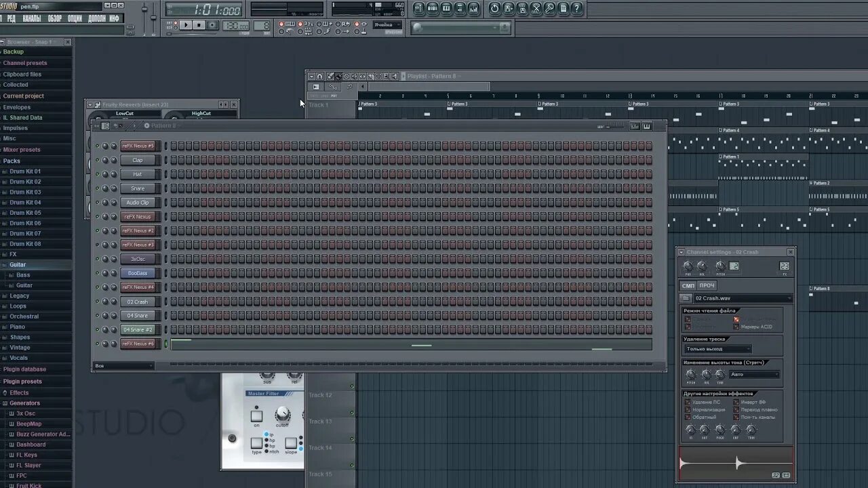Select Drum Kit 04 in the browser

(25, 203)
